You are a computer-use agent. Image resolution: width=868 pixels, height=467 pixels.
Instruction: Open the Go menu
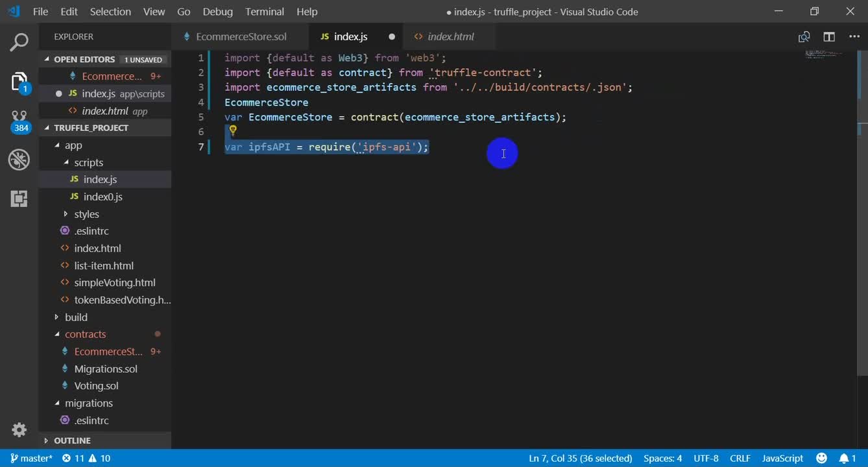184,12
